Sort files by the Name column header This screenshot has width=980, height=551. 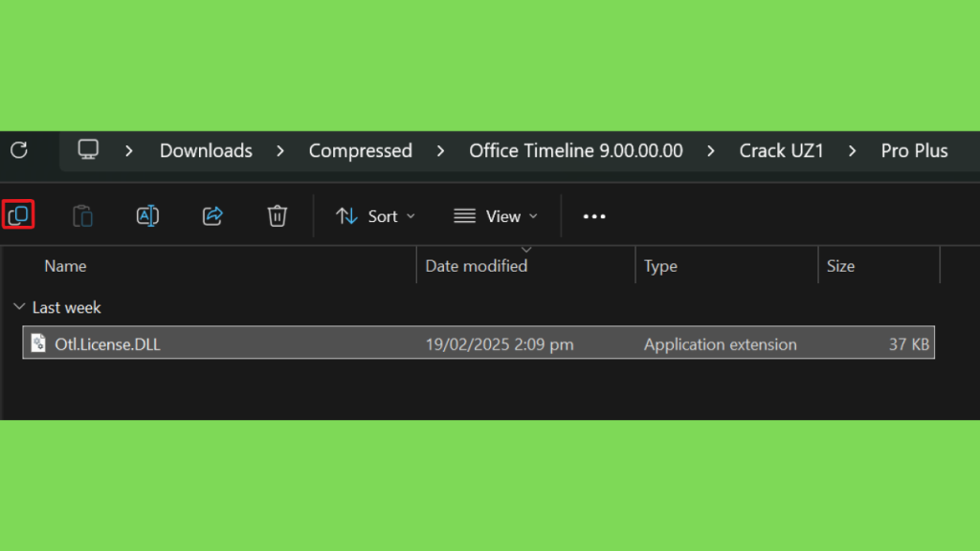point(65,266)
